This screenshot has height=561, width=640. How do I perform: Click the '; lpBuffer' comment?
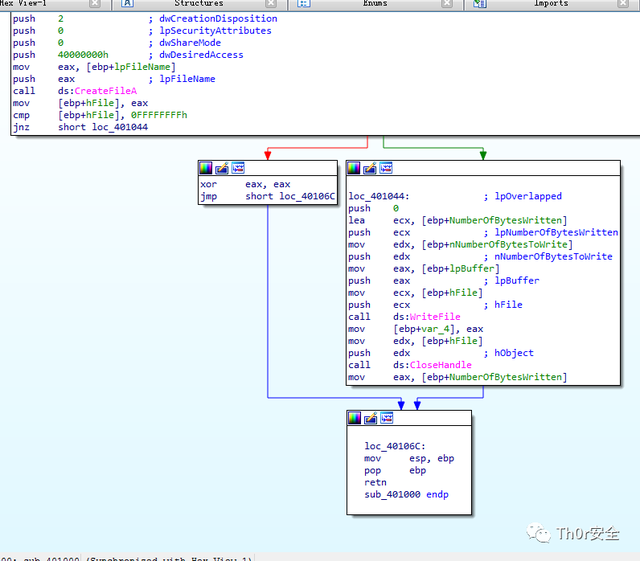[512, 281]
